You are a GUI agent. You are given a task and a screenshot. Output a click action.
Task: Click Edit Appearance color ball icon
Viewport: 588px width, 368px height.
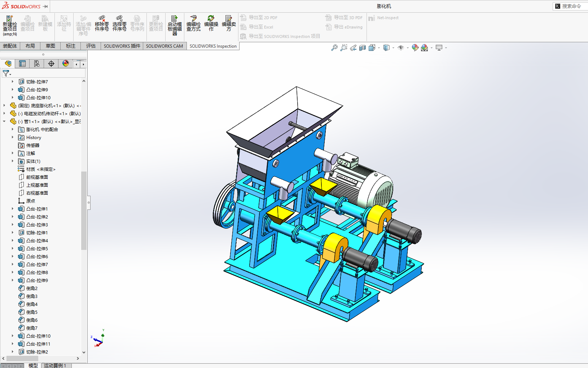(415, 48)
